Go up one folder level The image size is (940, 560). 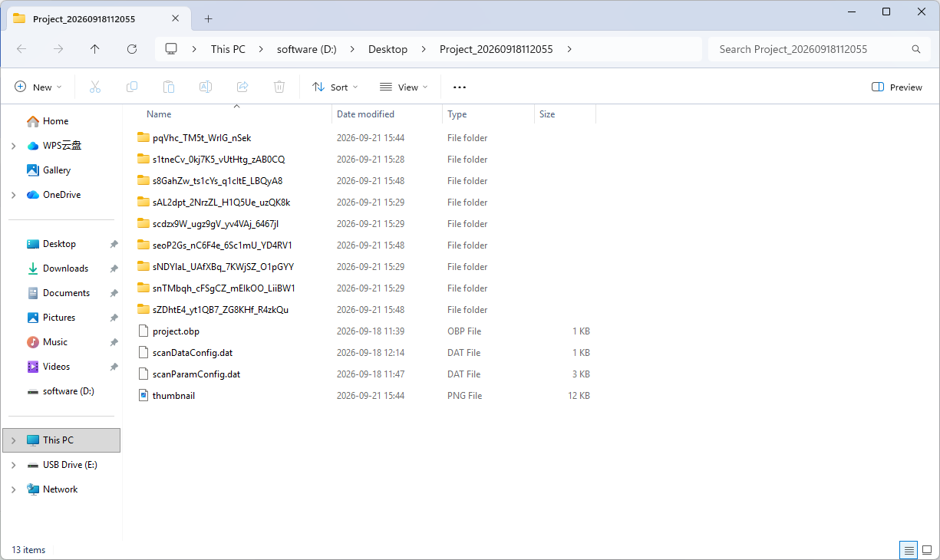tap(95, 49)
